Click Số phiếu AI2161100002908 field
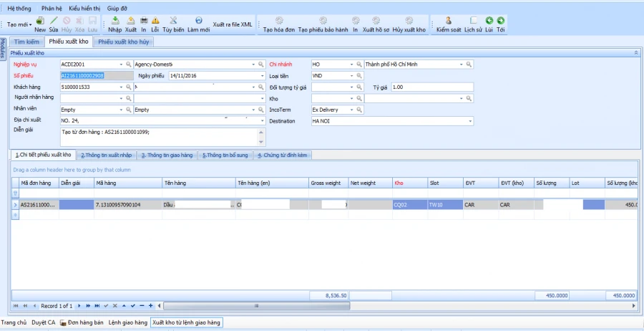644x331 pixels. pos(97,76)
